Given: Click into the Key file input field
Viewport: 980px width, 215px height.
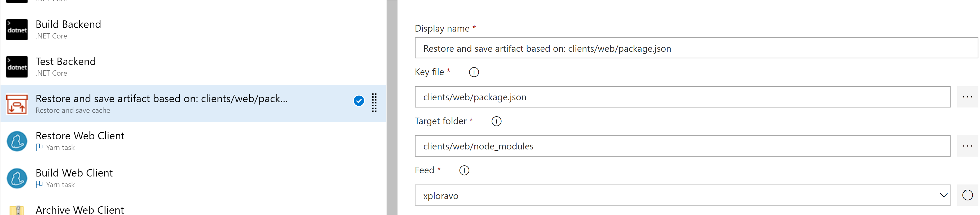Looking at the screenshot, I should point(682,97).
